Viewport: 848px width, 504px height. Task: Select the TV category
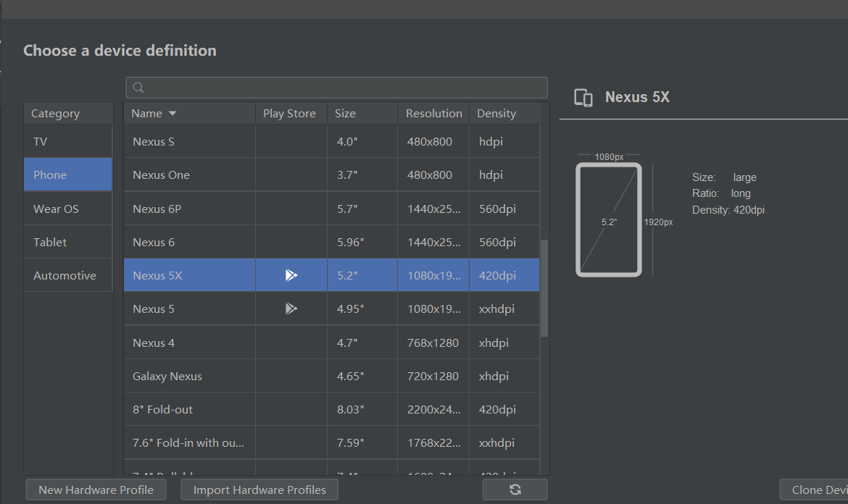68,141
